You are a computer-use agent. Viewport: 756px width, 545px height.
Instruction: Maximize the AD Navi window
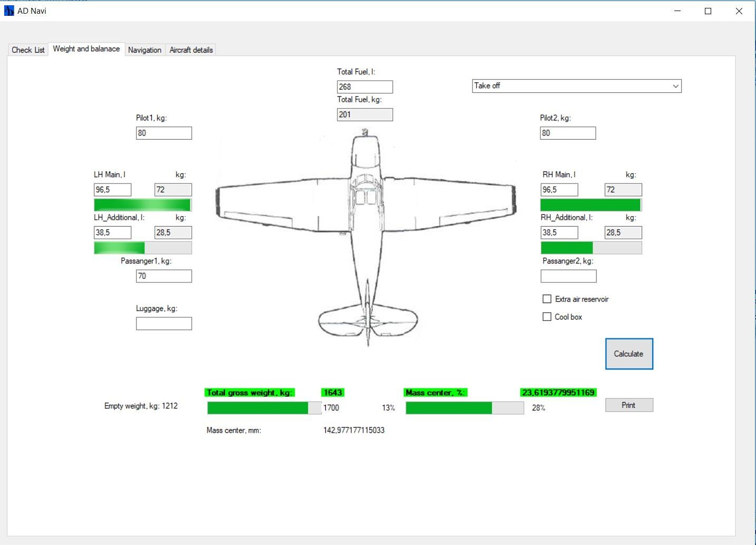tap(708, 11)
